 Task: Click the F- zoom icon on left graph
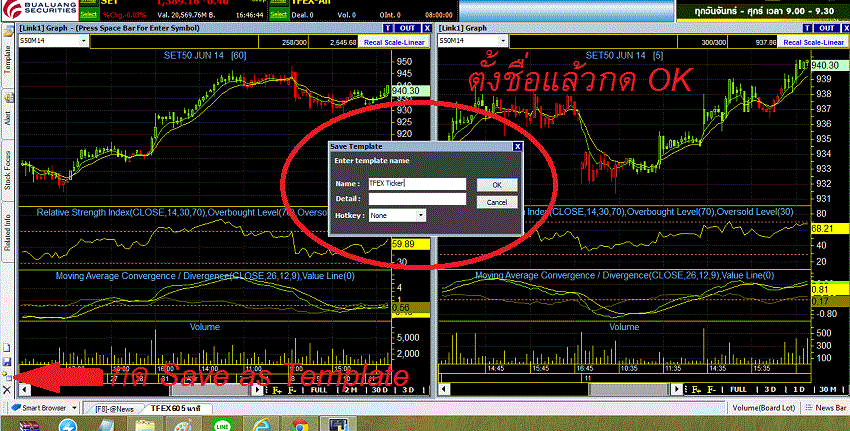(292, 390)
